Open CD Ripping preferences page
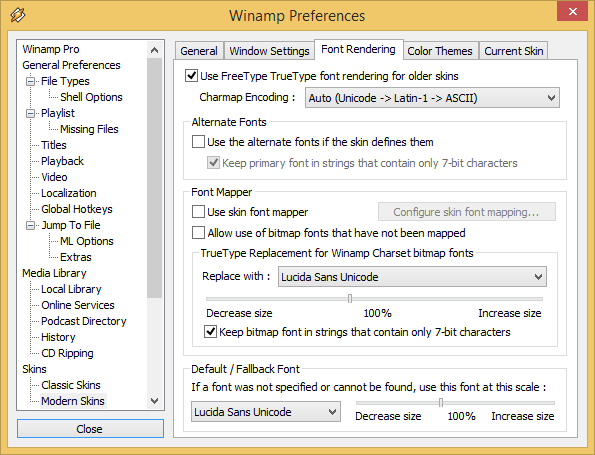This screenshot has height=455, width=595. tap(67, 353)
